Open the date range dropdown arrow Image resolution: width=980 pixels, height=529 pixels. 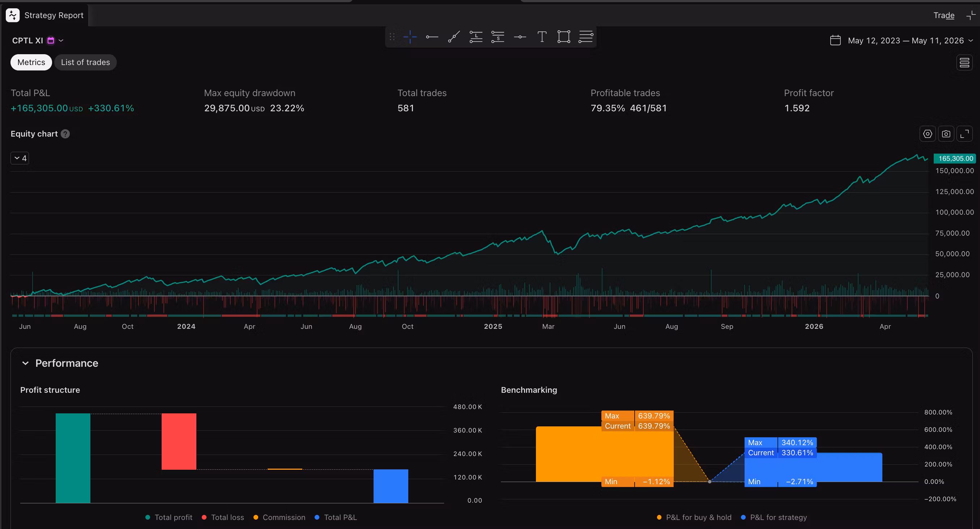[x=971, y=40]
